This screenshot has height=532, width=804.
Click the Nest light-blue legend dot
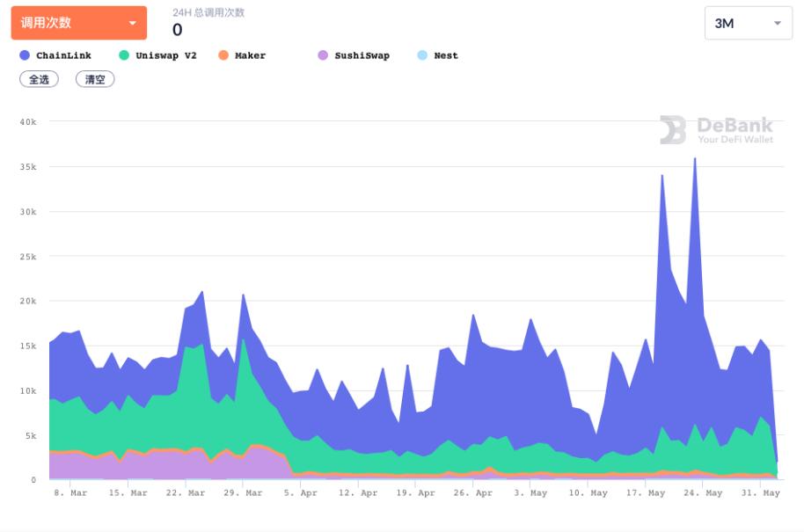click(x=422, y=55)
